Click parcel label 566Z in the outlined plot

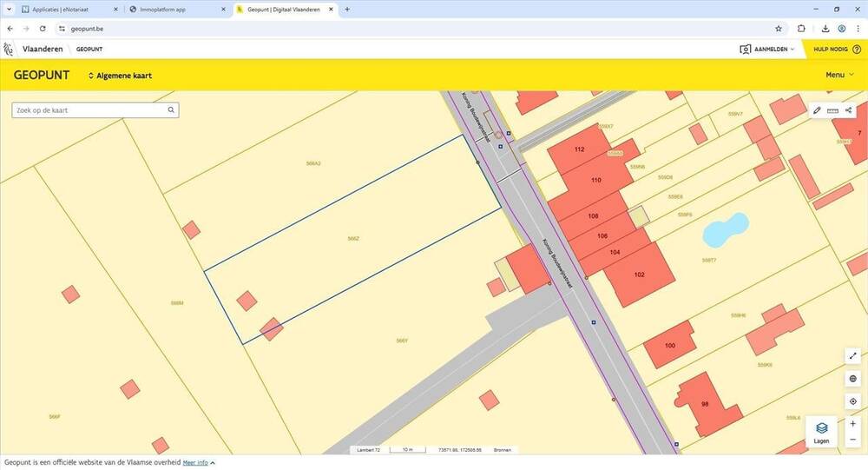pyautogui.click(x=353, y=239)
